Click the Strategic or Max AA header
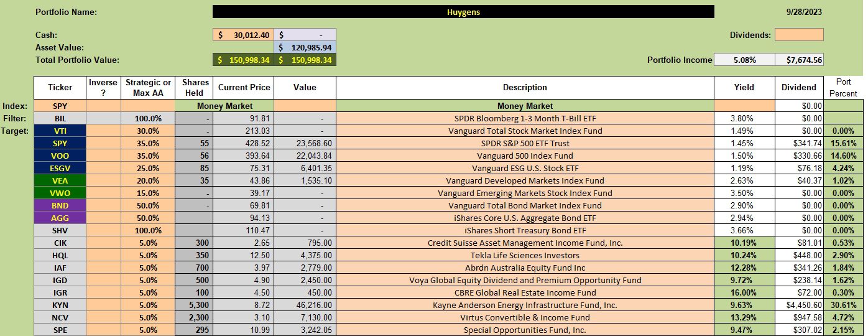Screen dimensions: 868x336 coord(148,88)
